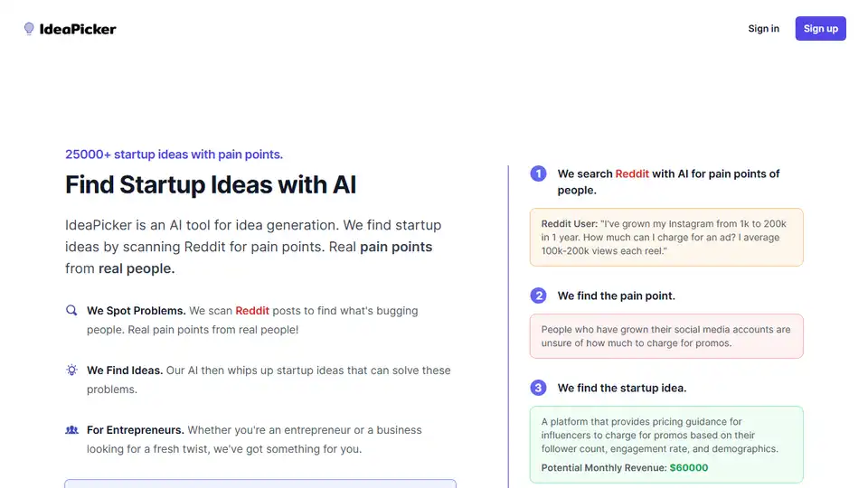Click the red Reddit word in step 1
The height and width of the screenshot is (488, 868).
coord(632,174)
